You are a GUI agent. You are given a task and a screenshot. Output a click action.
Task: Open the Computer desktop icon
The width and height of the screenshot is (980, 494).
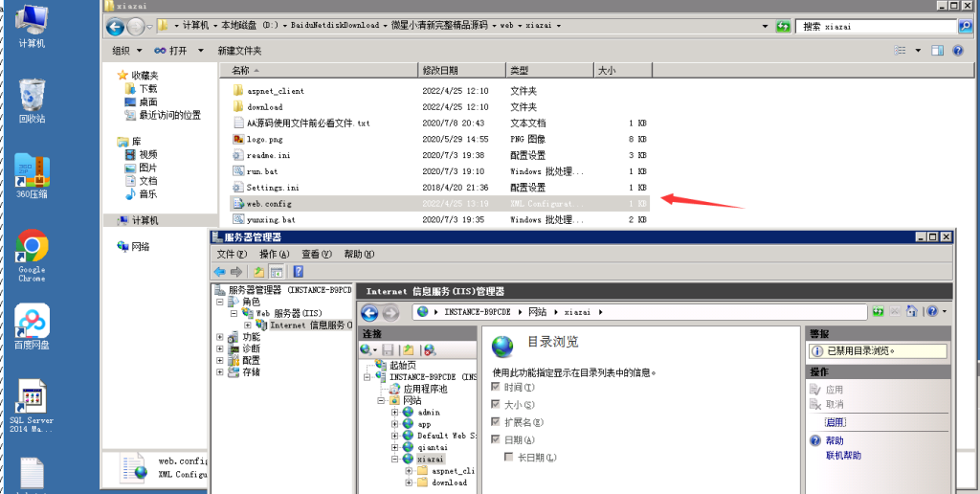point(32,26)
